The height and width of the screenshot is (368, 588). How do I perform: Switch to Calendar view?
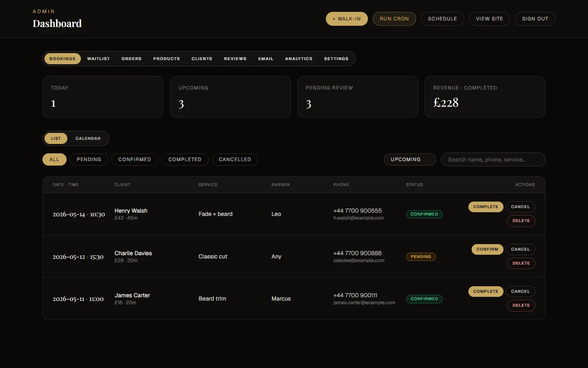88,139
